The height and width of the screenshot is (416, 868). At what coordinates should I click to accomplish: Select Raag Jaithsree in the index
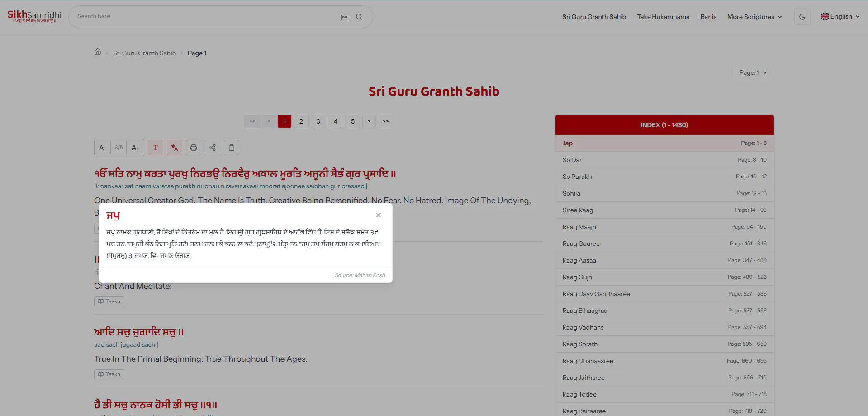[664, 378]
